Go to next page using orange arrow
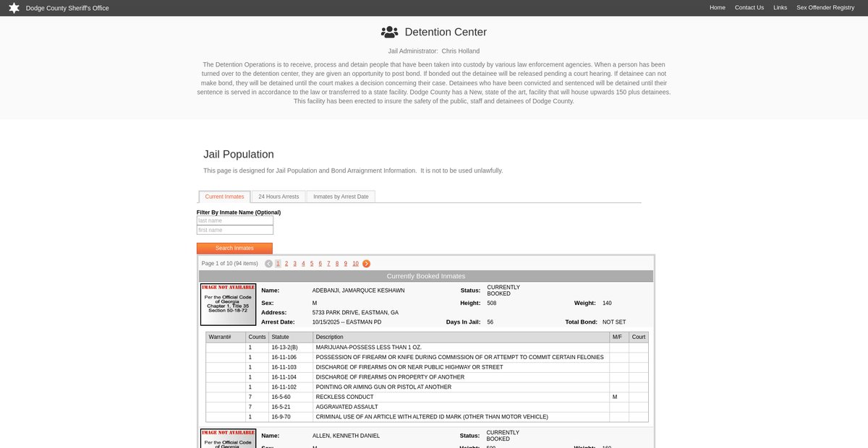Image resolution: width=868 pixels, height=448 pixels. coord(367,264)
